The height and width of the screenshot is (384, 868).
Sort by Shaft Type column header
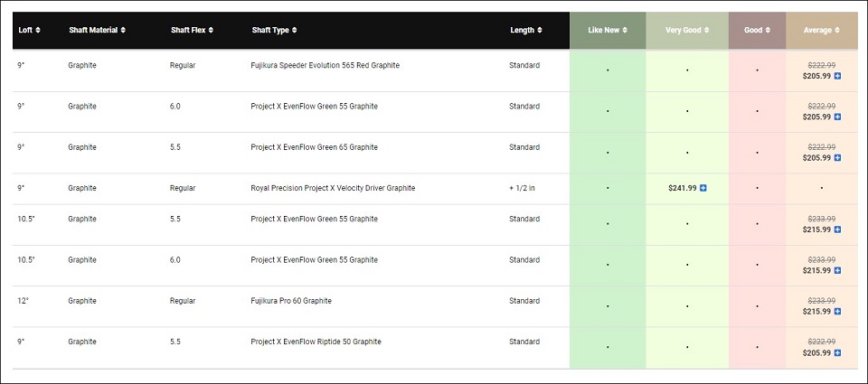tap(275, 30)
